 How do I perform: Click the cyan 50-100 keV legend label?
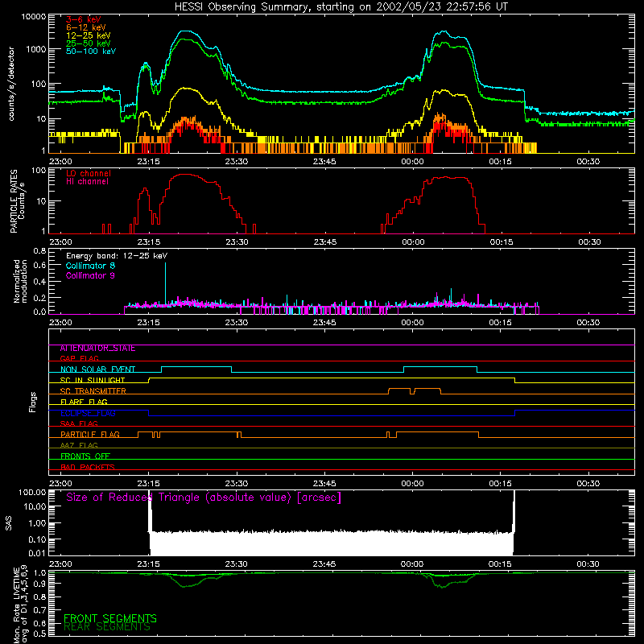(x=91, y=52)
